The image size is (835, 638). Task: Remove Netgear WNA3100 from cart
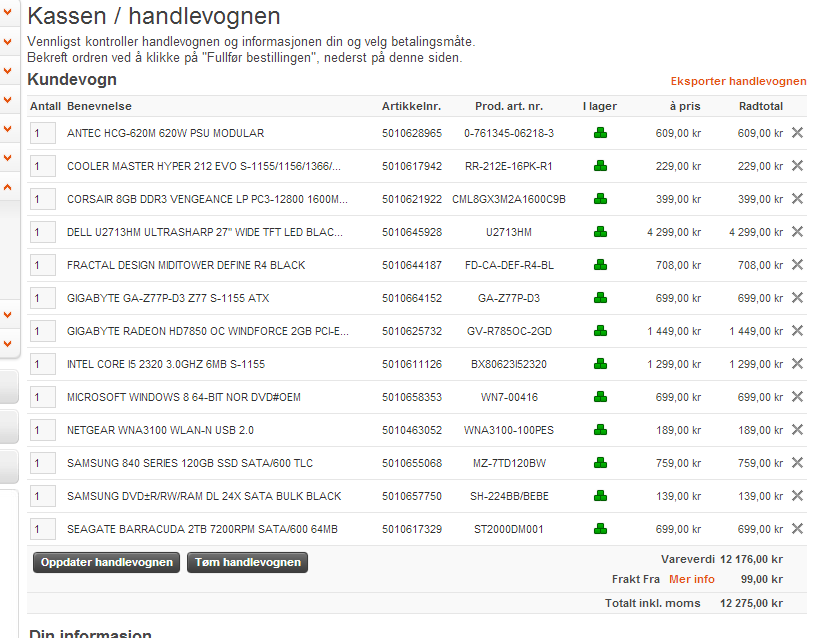pos(797,430)
